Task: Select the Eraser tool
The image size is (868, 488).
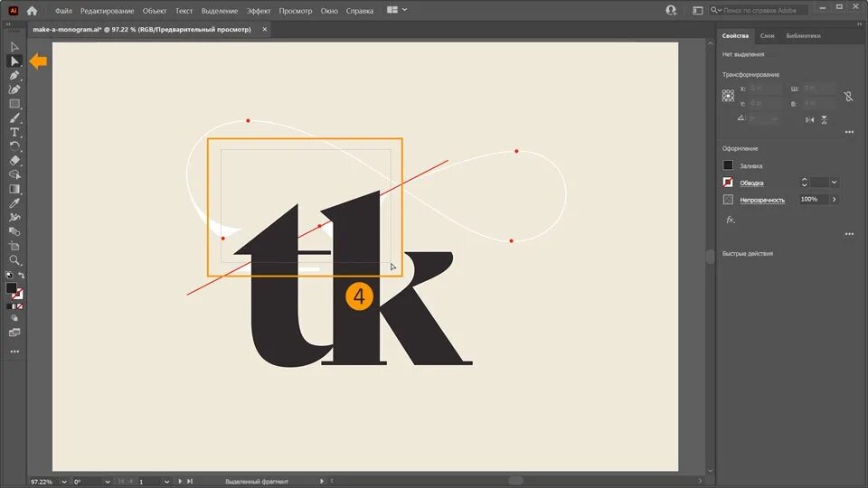Action: 14,161
